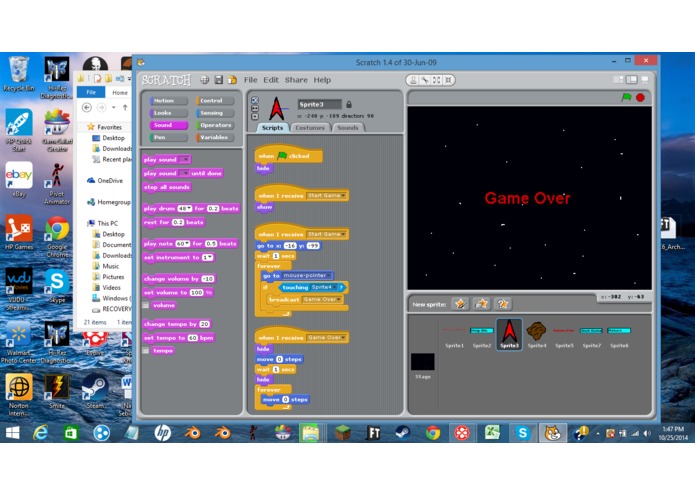Open the Share menu in Scratch
Image resolution: width=695 pixels, height=494 pixels.
tap(296, 80)
